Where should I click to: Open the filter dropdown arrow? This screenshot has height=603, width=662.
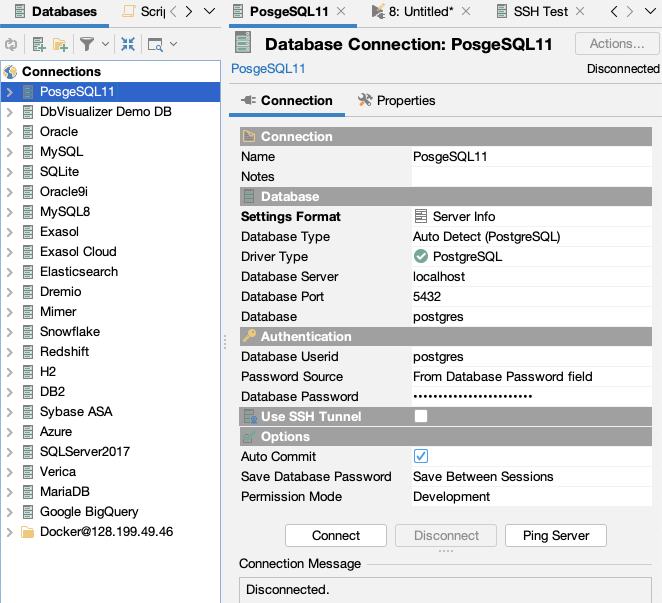[104, 45]
